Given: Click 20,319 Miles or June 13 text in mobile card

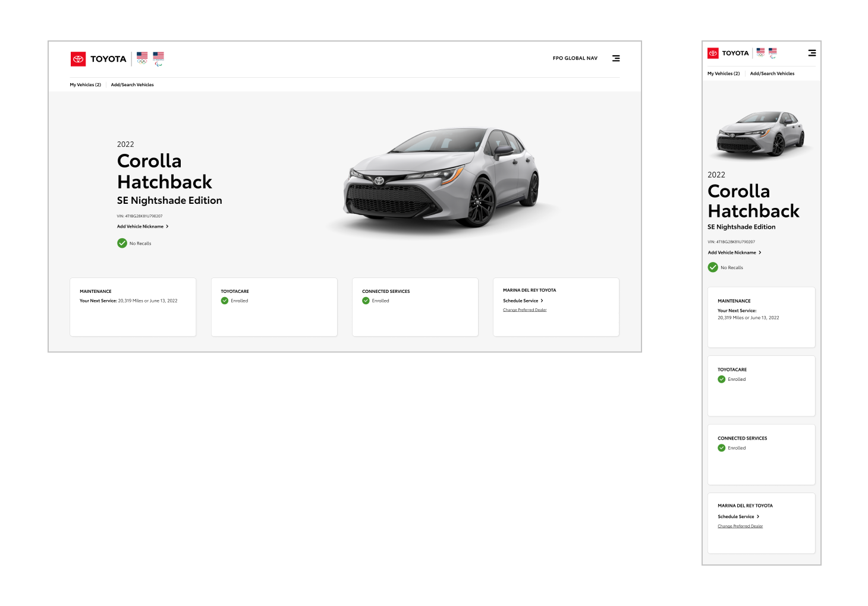Looking at the screenshot, I should [x=748, y=318].
